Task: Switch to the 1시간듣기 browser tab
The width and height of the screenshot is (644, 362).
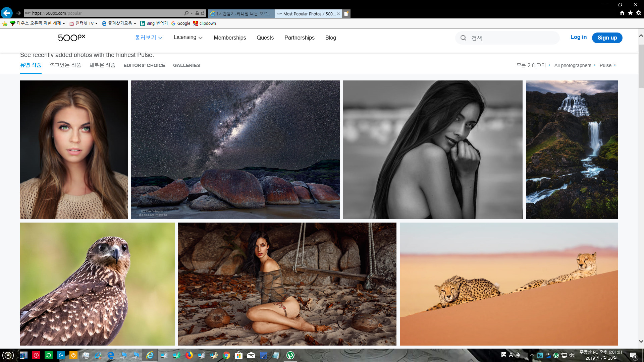Action: pyautogui.click(x=241, y=14)
